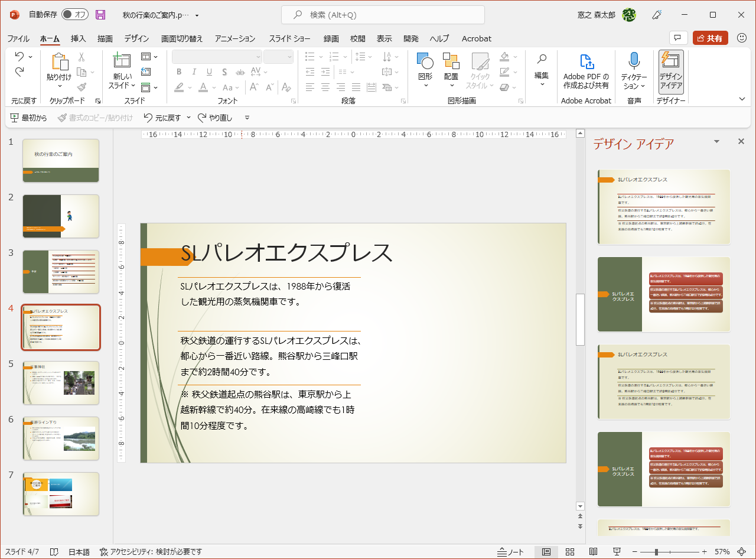Start slideshow with 最初から button
Image resolution: width=756 pixels, height=559 pixels.
coord(28,118)
